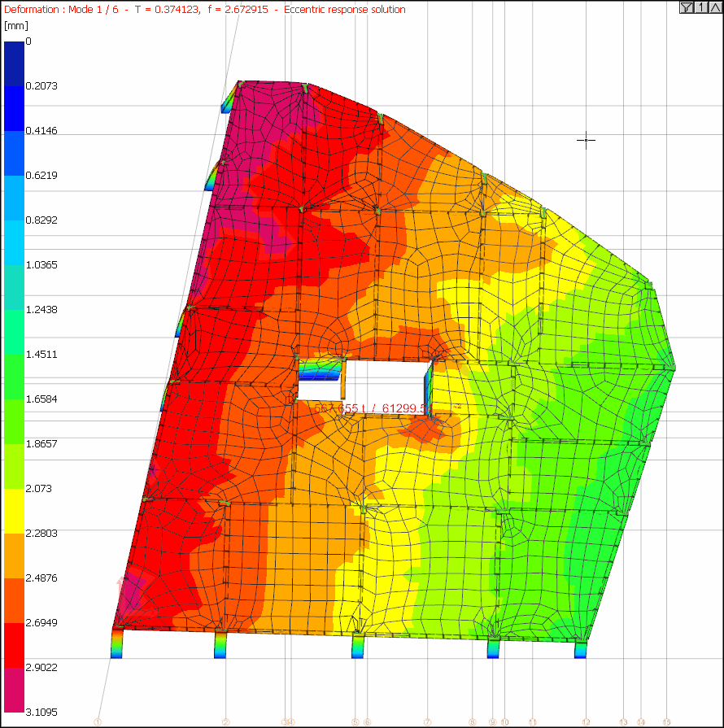724x728 pixels.
Task: Select grid axis marker 2
Action: [x=226, y=721]
